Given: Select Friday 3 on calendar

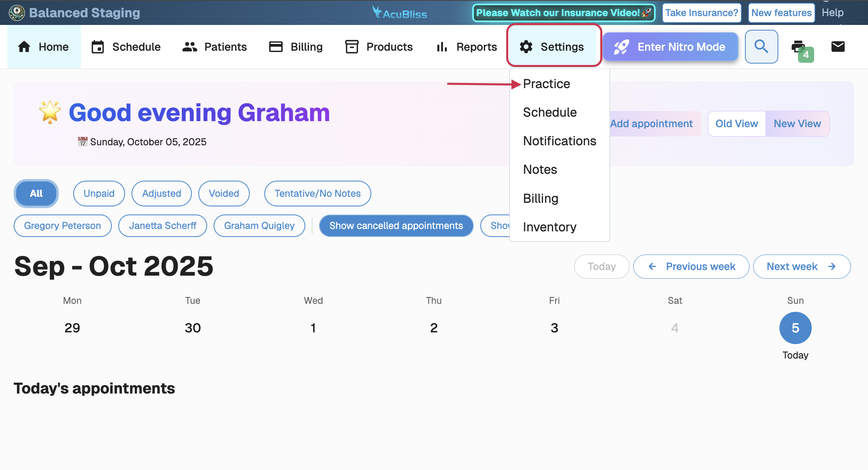Looking at the screenshot, I should click(554, 328).
